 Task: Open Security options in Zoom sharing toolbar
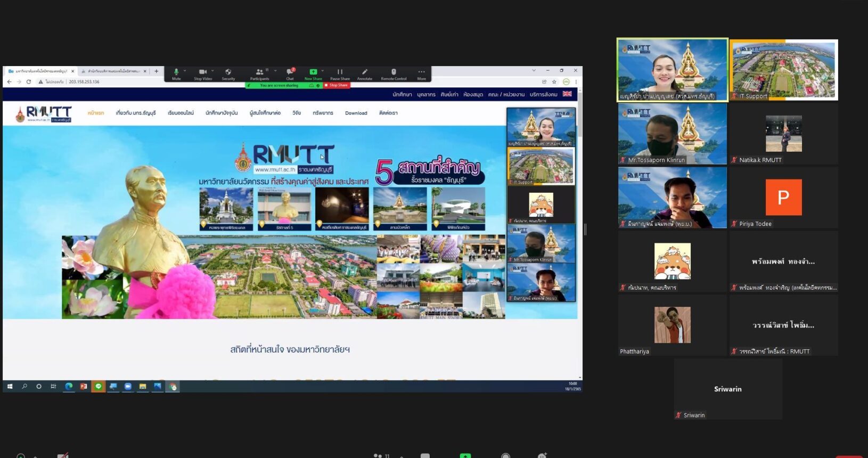pos(228,74)
